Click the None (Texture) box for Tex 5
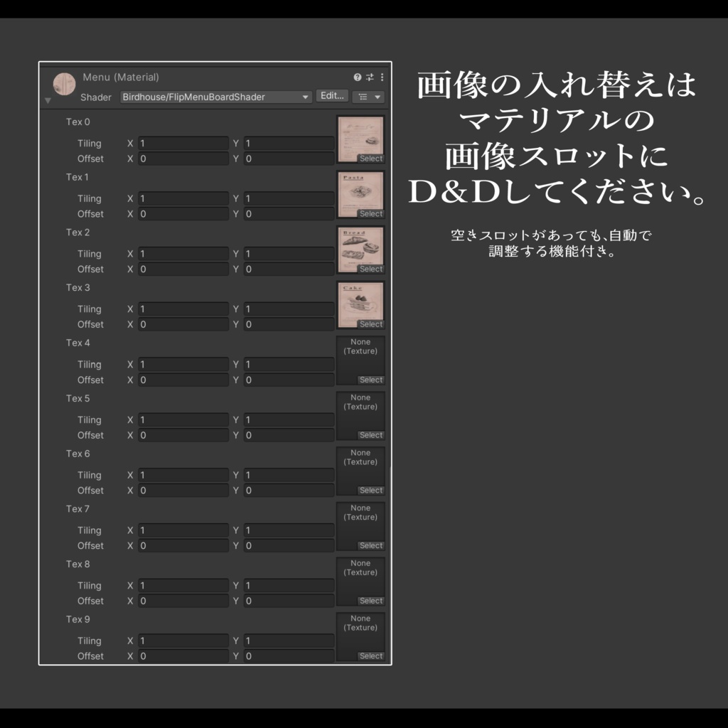Image resolution: width=728 pixels, height=728 pixels. (360, 415)
